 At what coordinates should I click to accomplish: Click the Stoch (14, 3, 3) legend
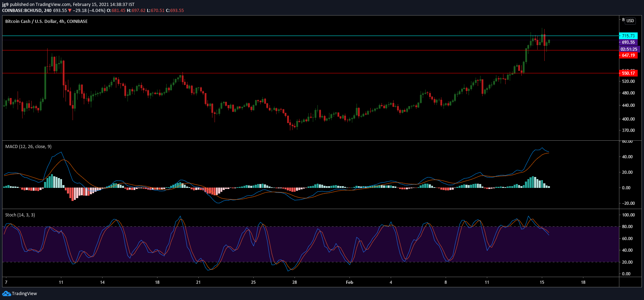click(20, 215)
